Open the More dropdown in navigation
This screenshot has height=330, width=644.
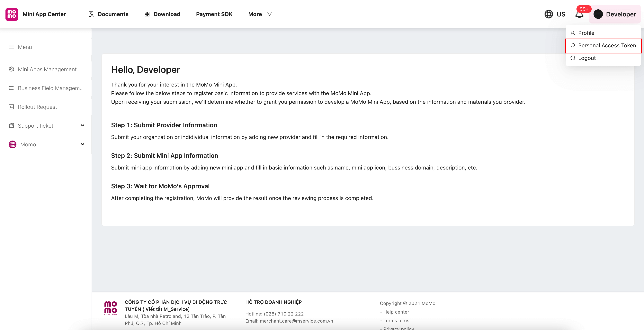coord(260,14)
